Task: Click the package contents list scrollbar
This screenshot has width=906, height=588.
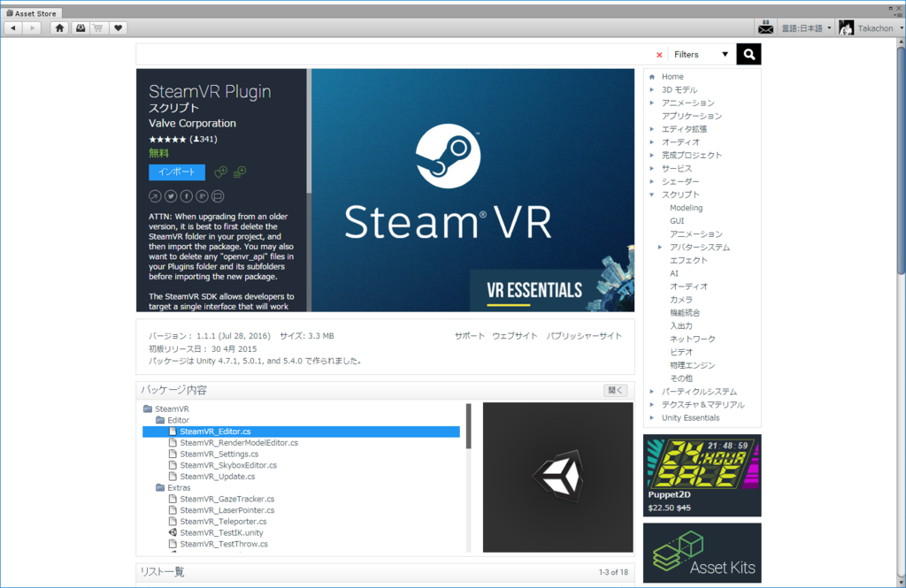Action: (469, 426)
